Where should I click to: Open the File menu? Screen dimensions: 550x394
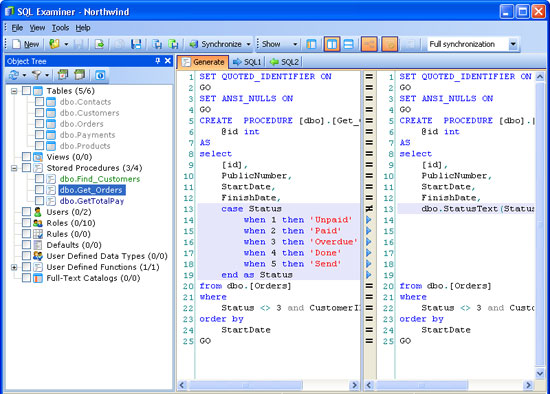pos(17,28)
